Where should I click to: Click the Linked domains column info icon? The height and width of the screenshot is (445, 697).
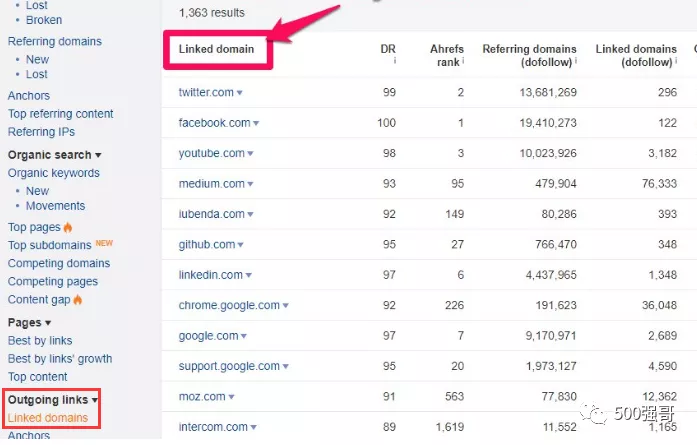click(678, 62)
